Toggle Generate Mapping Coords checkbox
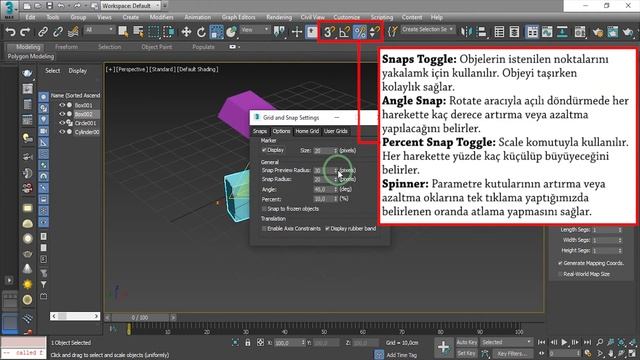This screenshot has height=360, width=640. (x=560, y=263)
